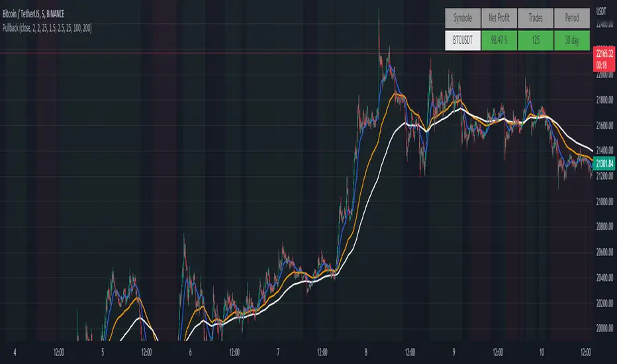The height and width of the screenshot is (364, 617).
Task: Click the 30 day period cell
Action: click(x=572, y=40)
